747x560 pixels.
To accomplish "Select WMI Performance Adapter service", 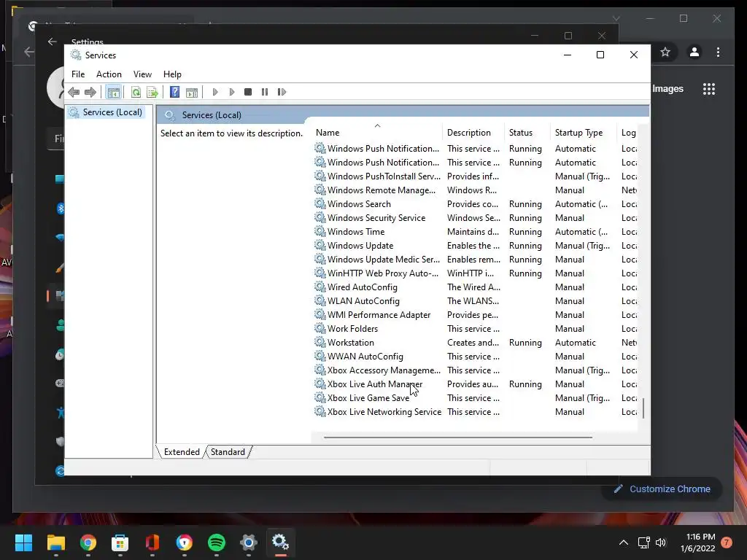I will pyautogui.click(x=475, y=315).
